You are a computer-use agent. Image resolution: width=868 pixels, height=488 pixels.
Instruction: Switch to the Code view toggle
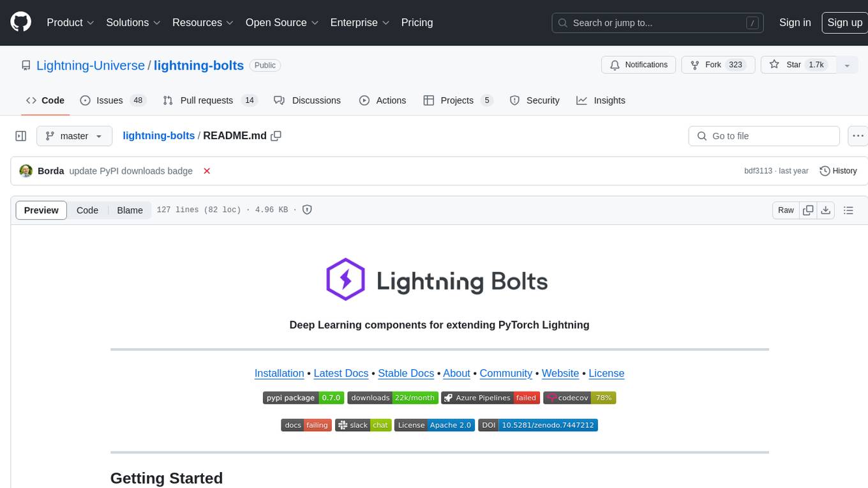click(x=87, y=210)
